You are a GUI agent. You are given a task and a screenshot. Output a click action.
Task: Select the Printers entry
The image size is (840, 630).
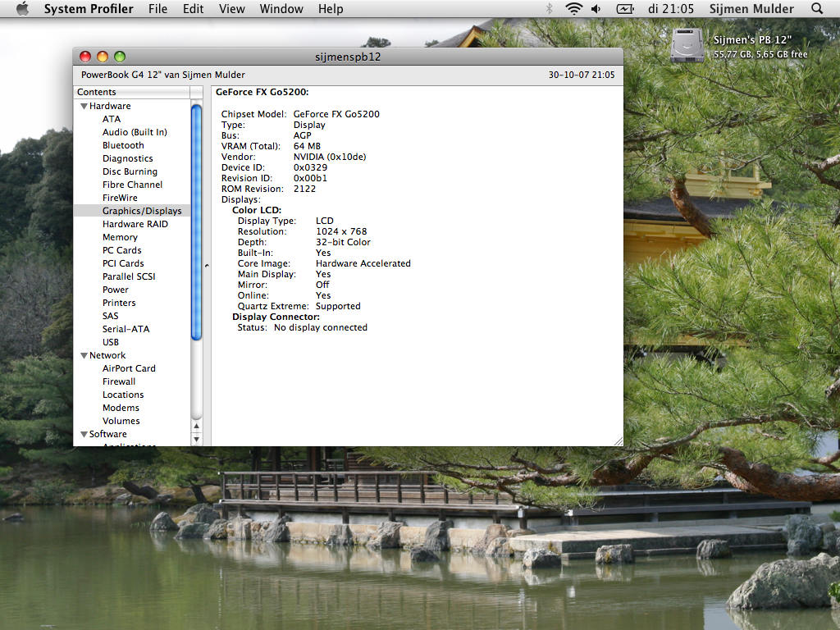click(119, 303)
